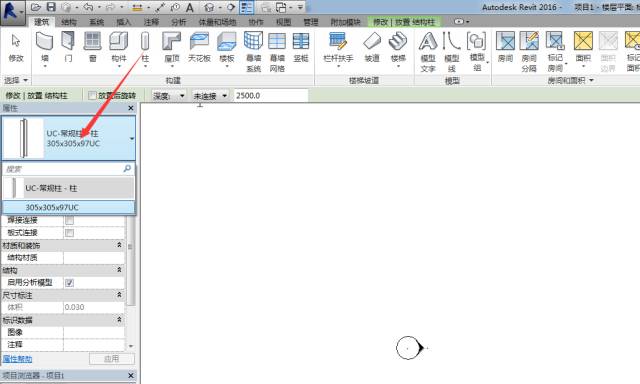
Task: Collapse the 材质和装饰 properties group
Action: pyautogui.click(x=119, y=245)
